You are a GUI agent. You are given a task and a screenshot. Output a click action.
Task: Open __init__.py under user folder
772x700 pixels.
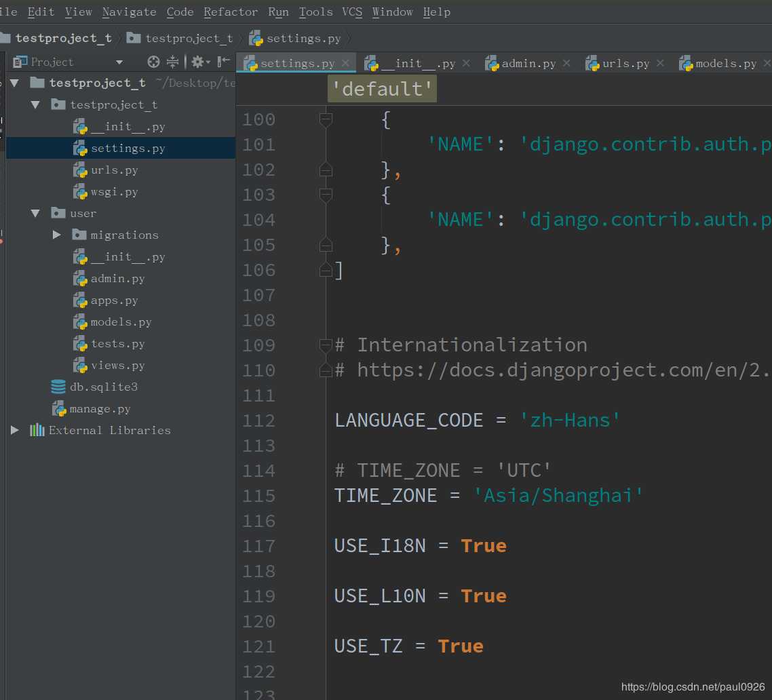point(128,257)
